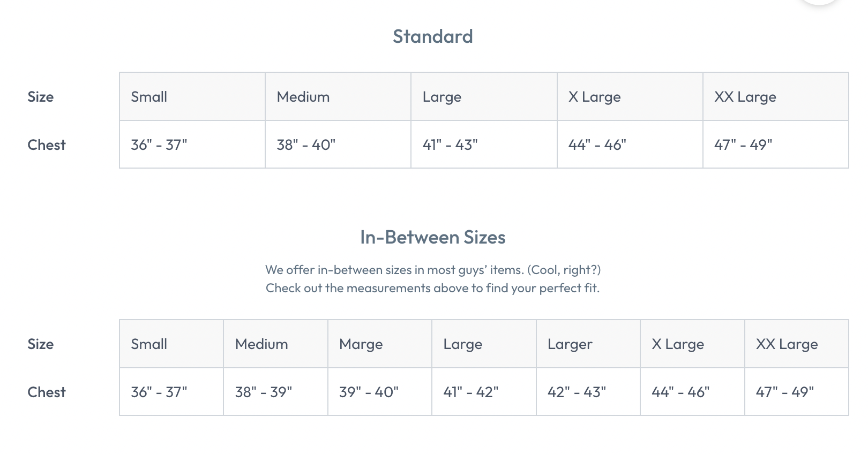The image size is (868, 455).
Task: Select the In-Between Sizes heading
Action: 432,237
